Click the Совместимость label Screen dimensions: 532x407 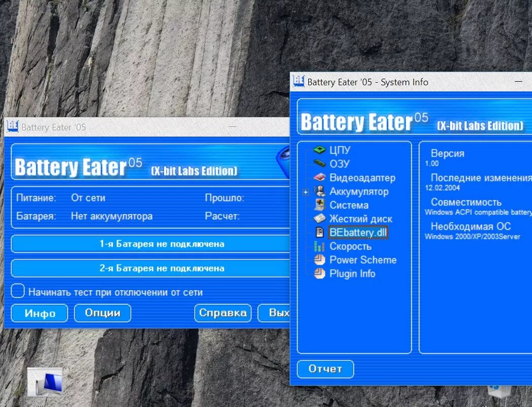coord(466,202)
